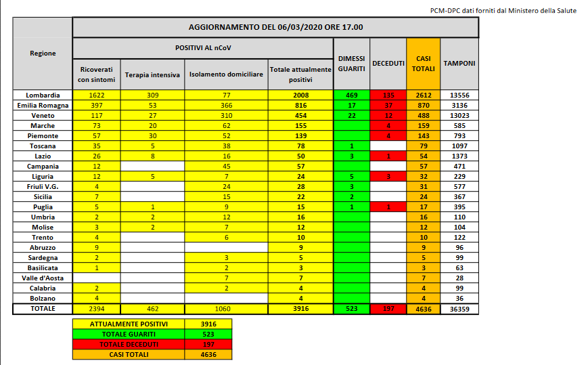The width and height of the screenshot is (588, 365).
Task: Click the 'TOTALE DECEDUTI' summary label
Action: 129,345
